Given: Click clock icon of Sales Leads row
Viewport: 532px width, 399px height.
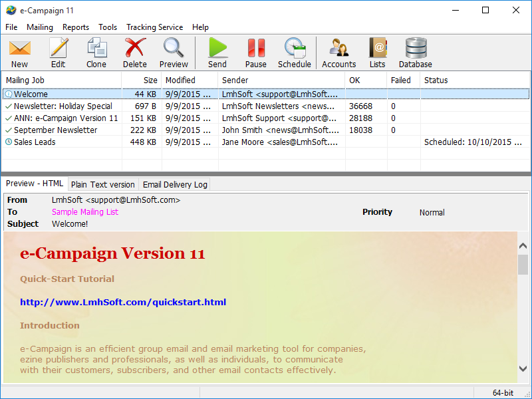Looking at the screenshot, I should pyautogui.click(x=9, y=142).
